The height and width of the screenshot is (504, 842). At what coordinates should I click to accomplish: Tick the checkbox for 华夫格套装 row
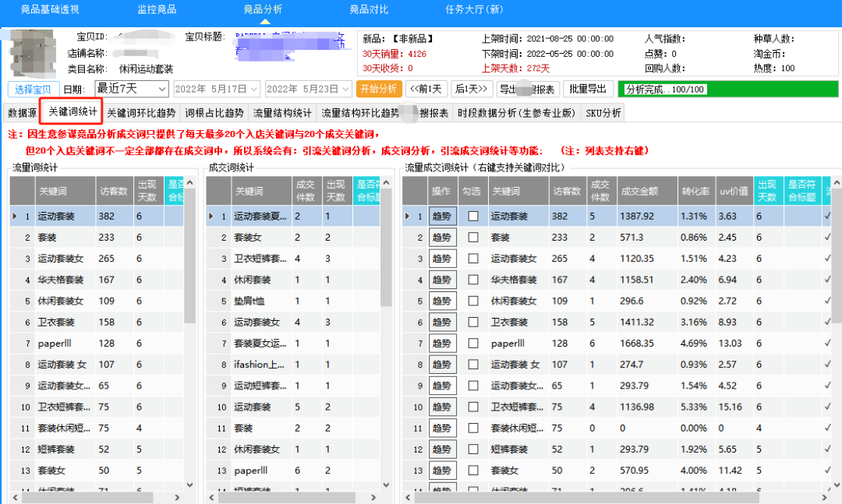coord(473,280)
